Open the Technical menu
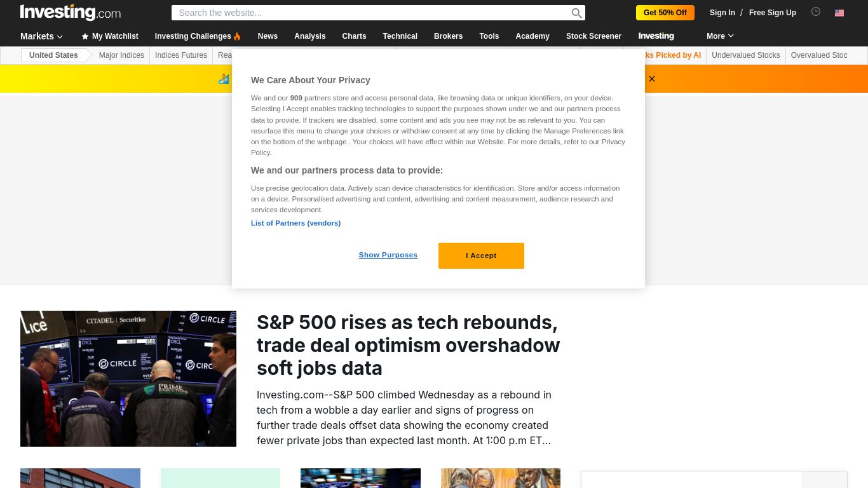Viewport: 868px width, 488px height. [400, 36]
